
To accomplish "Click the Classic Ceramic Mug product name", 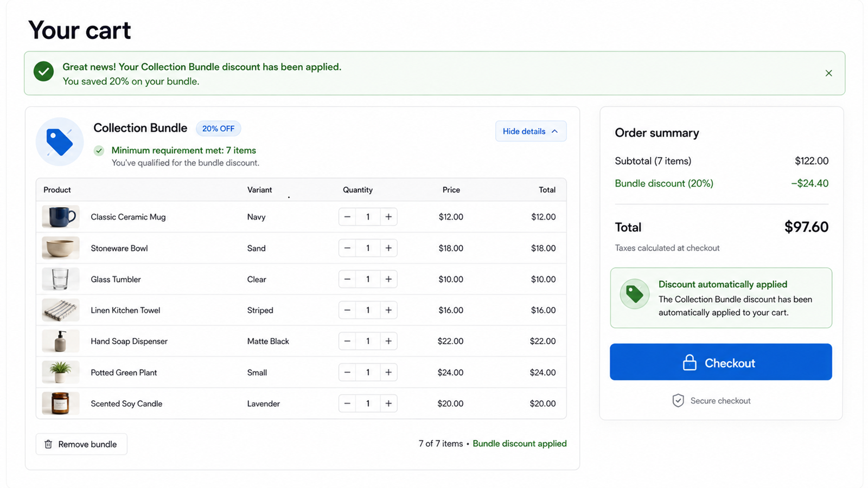I will (x=128, y=217).
